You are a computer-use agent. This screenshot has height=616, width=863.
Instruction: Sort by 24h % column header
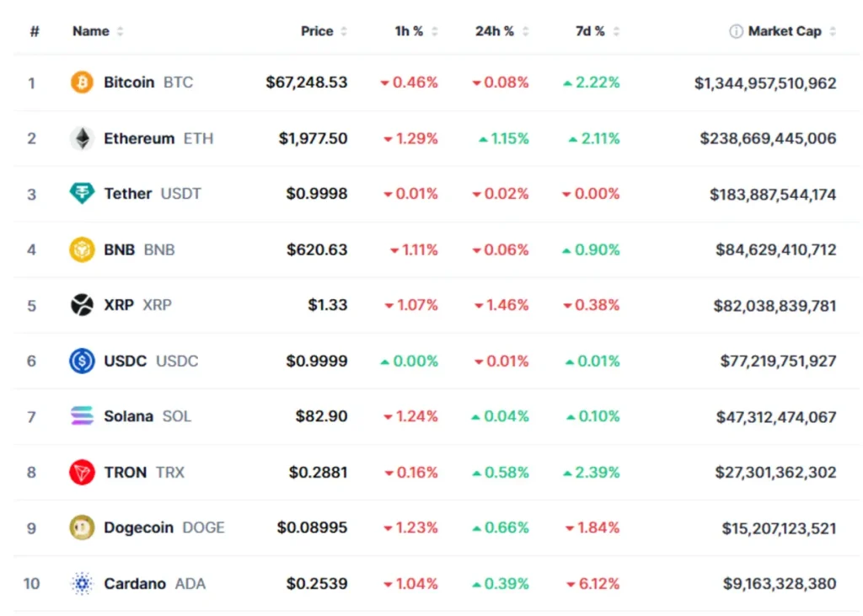(x=495, y=31)
